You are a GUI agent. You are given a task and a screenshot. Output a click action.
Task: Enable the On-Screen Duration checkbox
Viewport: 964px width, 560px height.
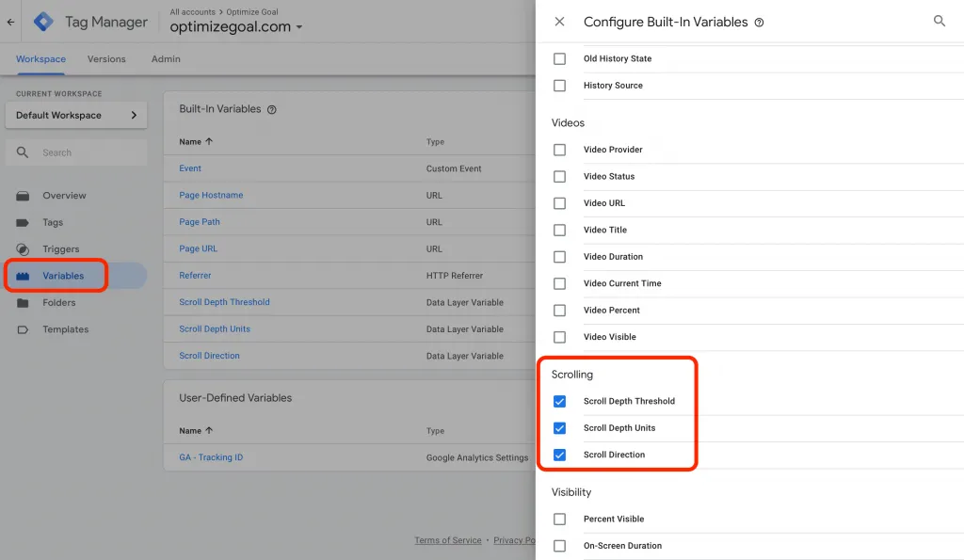tap(559, 546)
